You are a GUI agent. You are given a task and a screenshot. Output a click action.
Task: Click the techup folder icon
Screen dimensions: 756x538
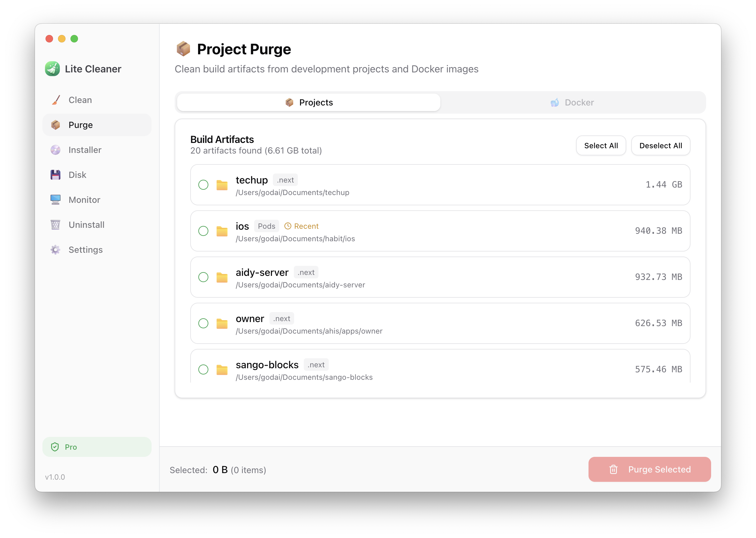point(222,185)
